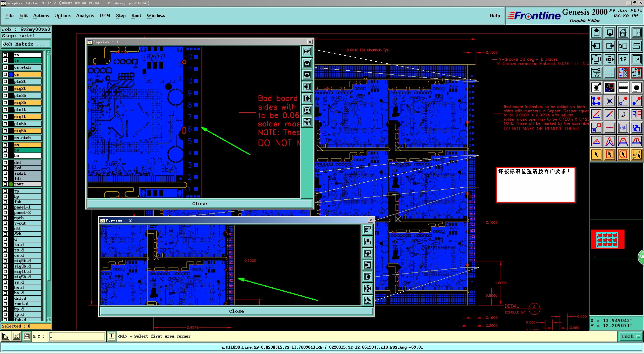Open the Help menu
Screen dimensions: 644x354
point(494,15)
